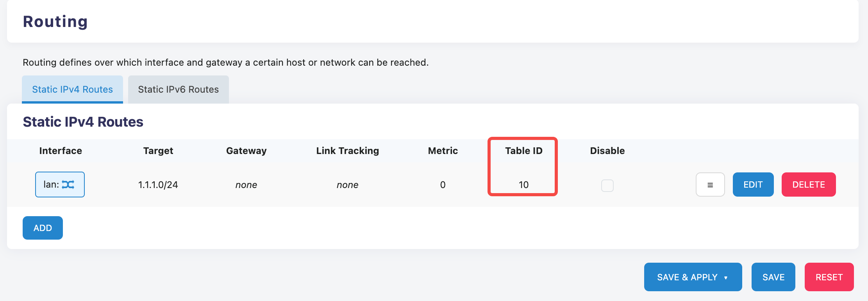Click the Link Tracking column header
Screen dimensions: 868x301
pyautogui.click(x=347, y=151)
